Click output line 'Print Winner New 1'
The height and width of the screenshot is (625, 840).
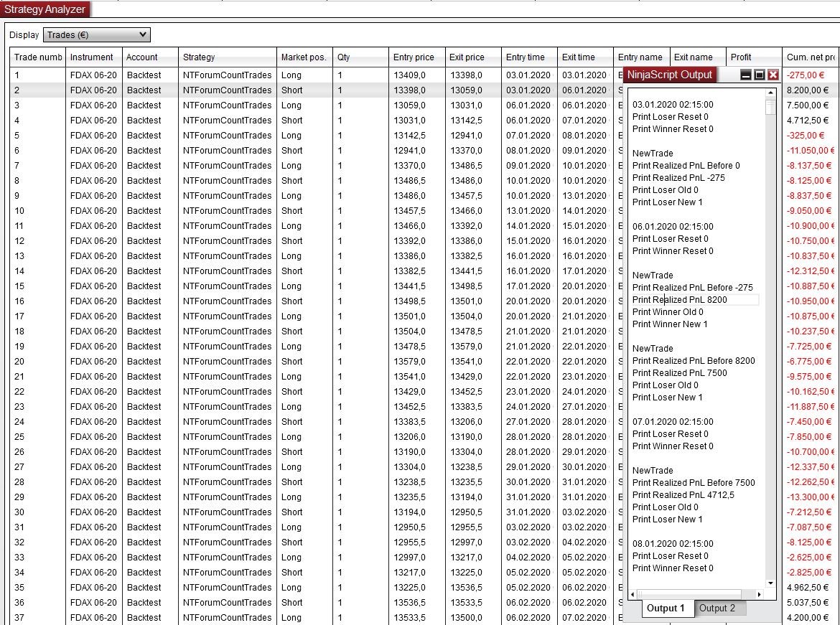tap(670, 324)
